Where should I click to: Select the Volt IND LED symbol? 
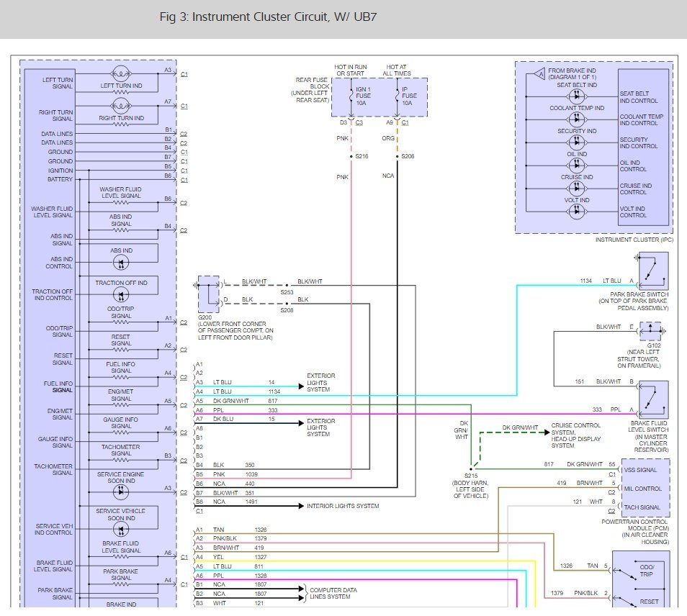[577, 212]
